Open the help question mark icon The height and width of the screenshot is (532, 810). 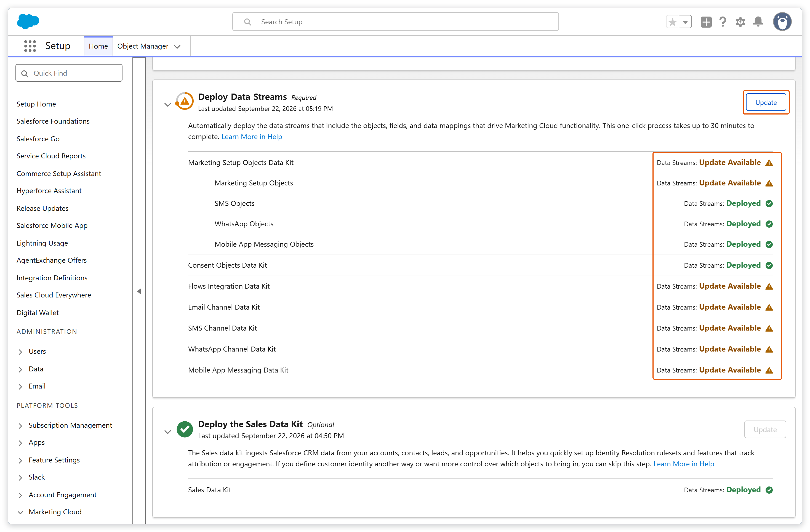[723, 22]
